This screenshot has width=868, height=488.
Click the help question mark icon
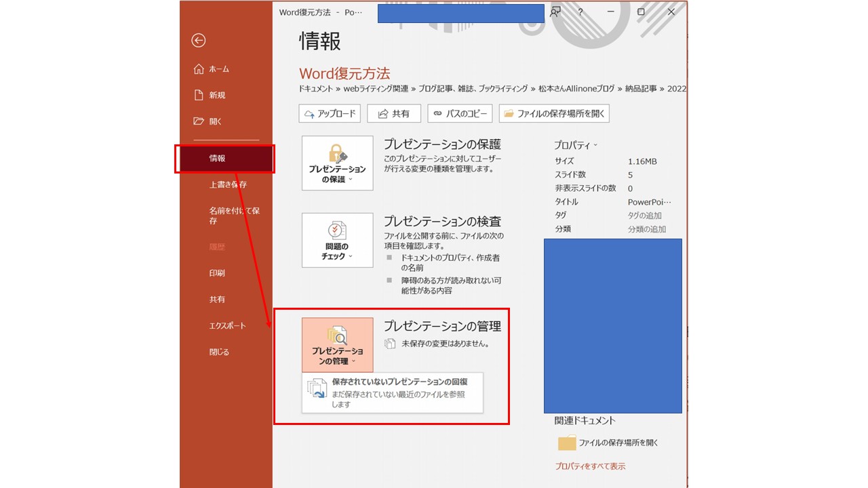pos(580,12)
